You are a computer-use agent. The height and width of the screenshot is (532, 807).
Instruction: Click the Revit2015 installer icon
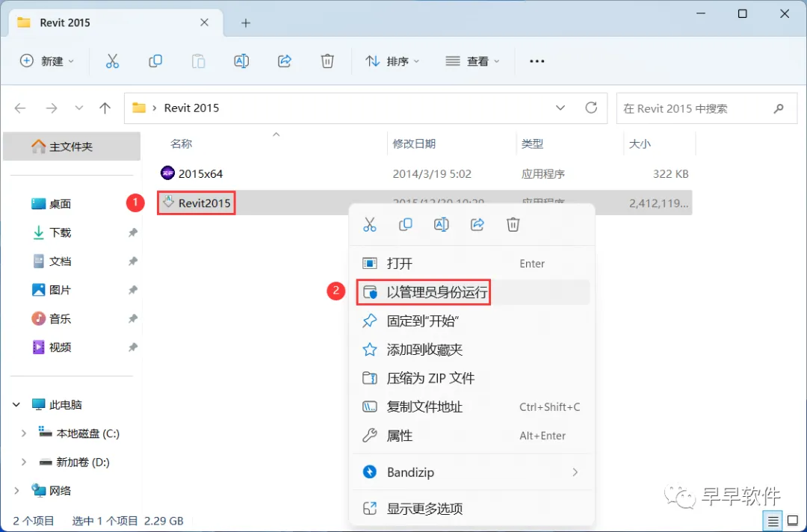coord(168,202)
